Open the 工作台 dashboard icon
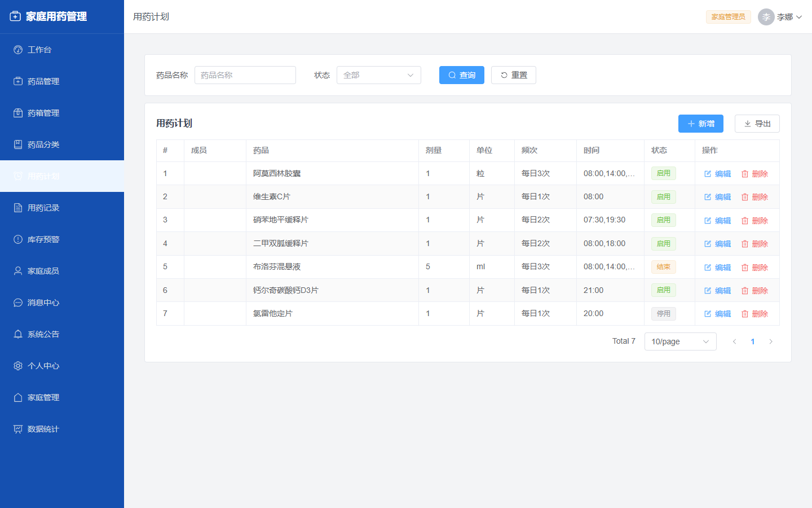This screenshot has height=508, width=812. 18,50
